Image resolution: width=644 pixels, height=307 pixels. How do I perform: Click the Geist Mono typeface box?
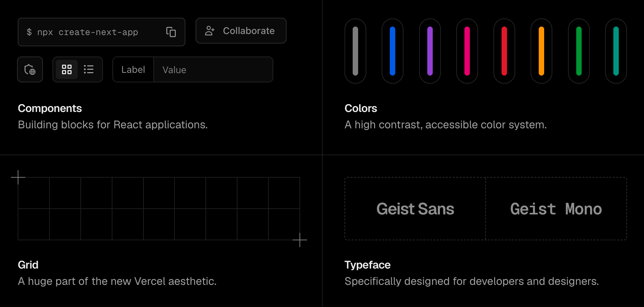click(556, 209)
